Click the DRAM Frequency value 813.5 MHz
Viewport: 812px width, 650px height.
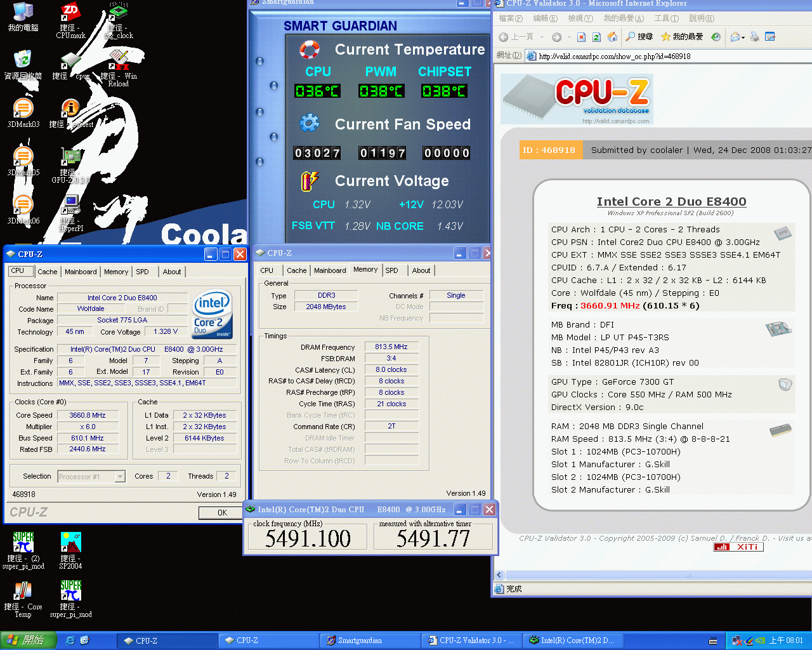tap(391, 347)
